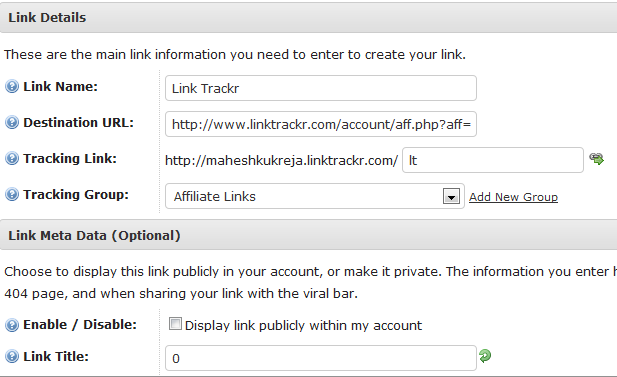Select the Affiliate Links combo box text
The width and height of the screenshot is (617, 377).
click(x=215, y=196)
